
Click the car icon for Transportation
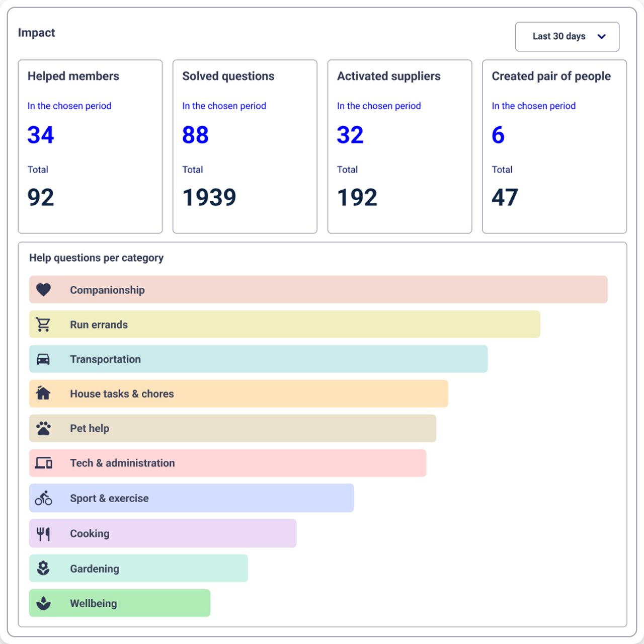(x=43, y=359)
